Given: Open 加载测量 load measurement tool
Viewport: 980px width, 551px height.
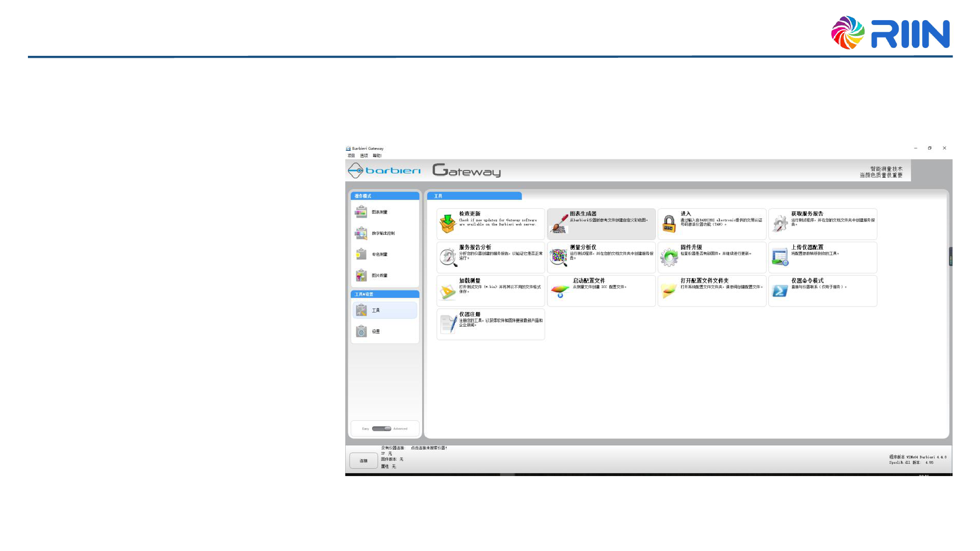Looking at the screenshot, I should coord(448,291).
